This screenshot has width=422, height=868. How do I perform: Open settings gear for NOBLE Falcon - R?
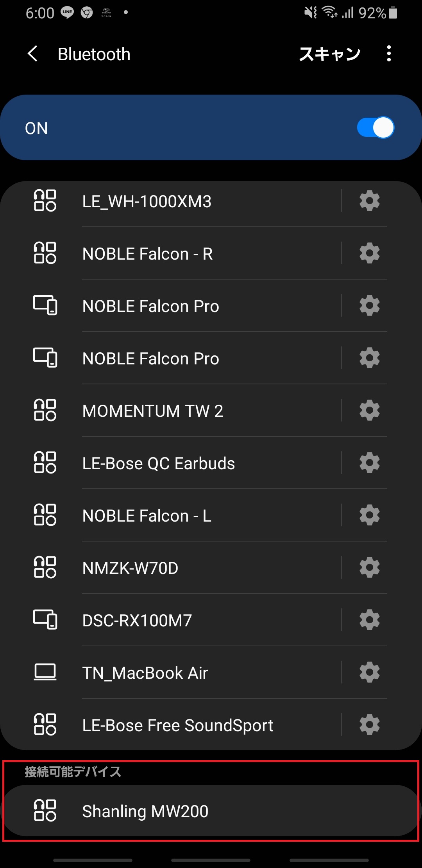(x=369, y=253)
